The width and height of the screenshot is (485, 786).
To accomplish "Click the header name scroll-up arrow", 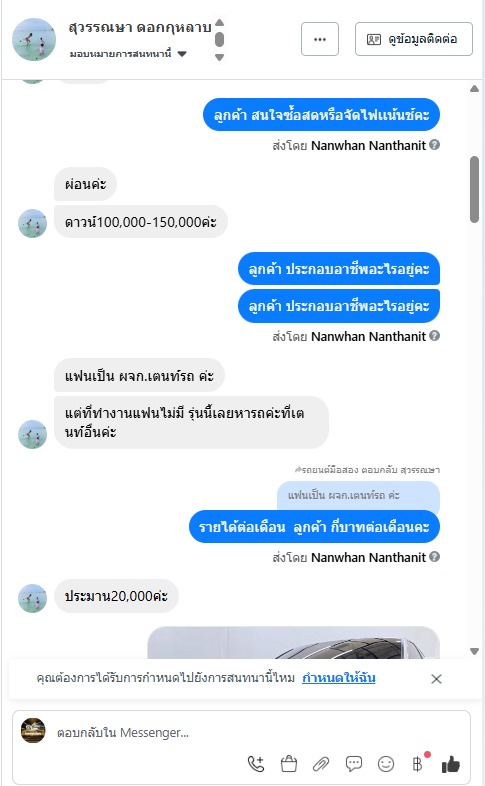I will (x=219, y=23).
